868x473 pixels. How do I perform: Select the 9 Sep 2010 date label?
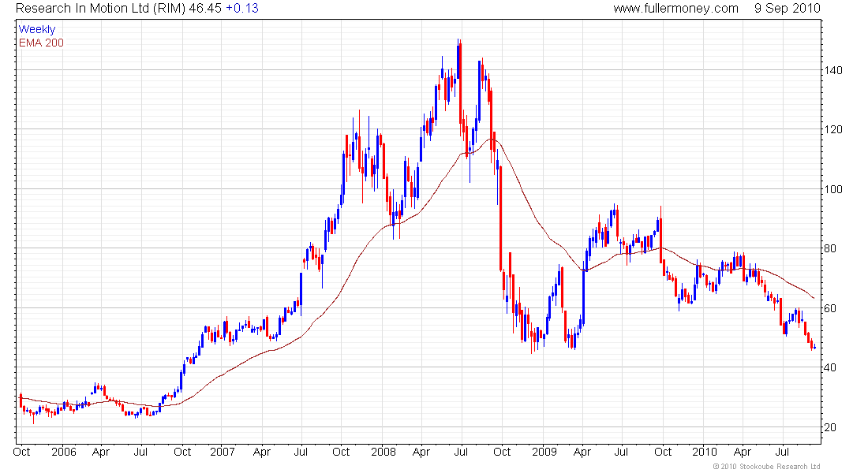pos(788,9)
